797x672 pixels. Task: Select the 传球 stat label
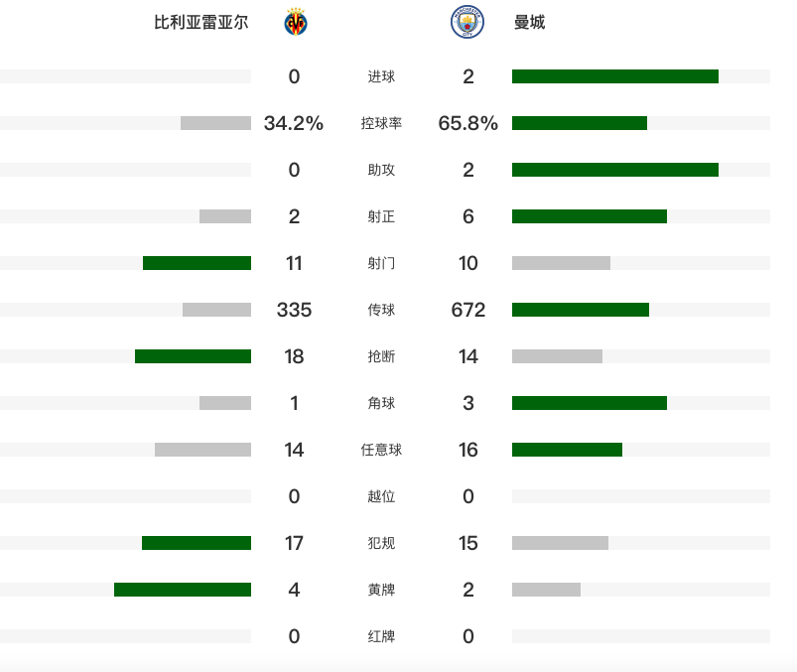[381, 311]
